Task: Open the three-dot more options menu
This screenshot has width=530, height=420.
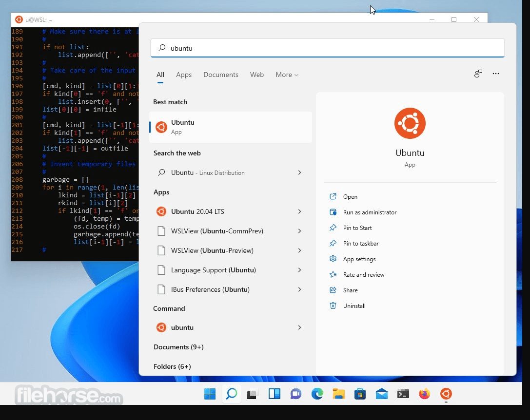Action: pyautogui.click(x=495, y=74)
